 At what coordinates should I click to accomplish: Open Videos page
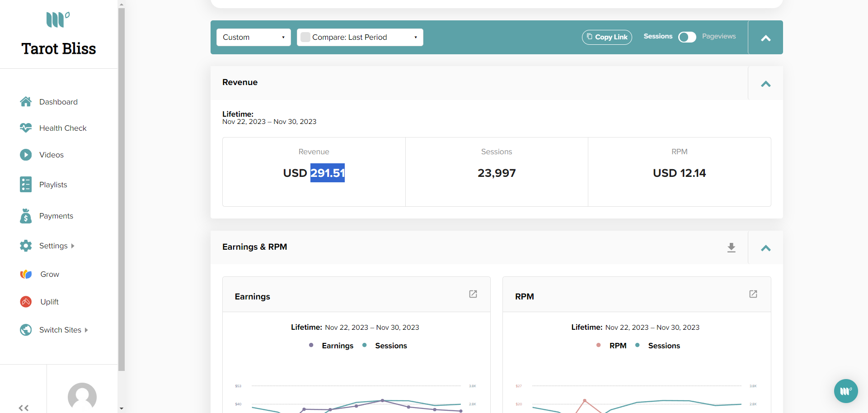point(52,155)
